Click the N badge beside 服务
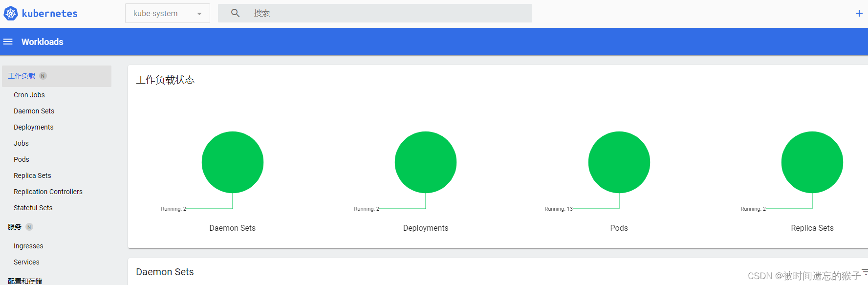This screenshot has height=285, width=868. (29, 227)
